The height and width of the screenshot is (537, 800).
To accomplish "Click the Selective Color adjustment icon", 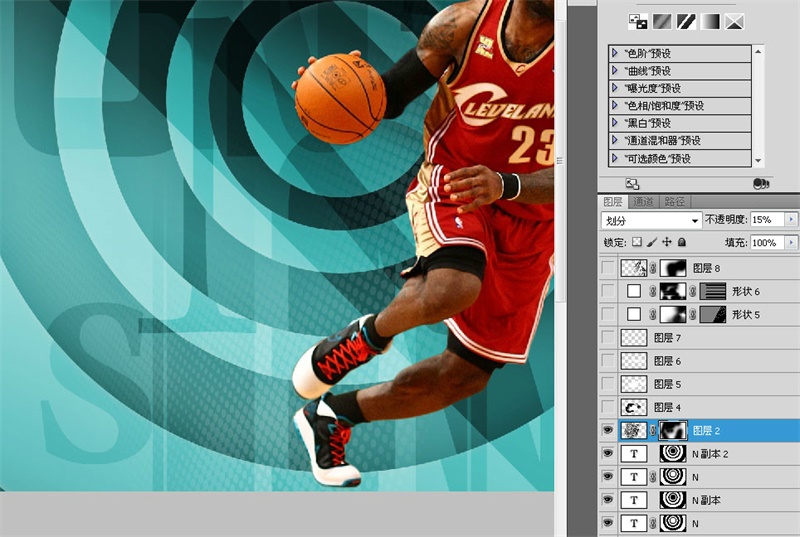I will click(735, 21).
